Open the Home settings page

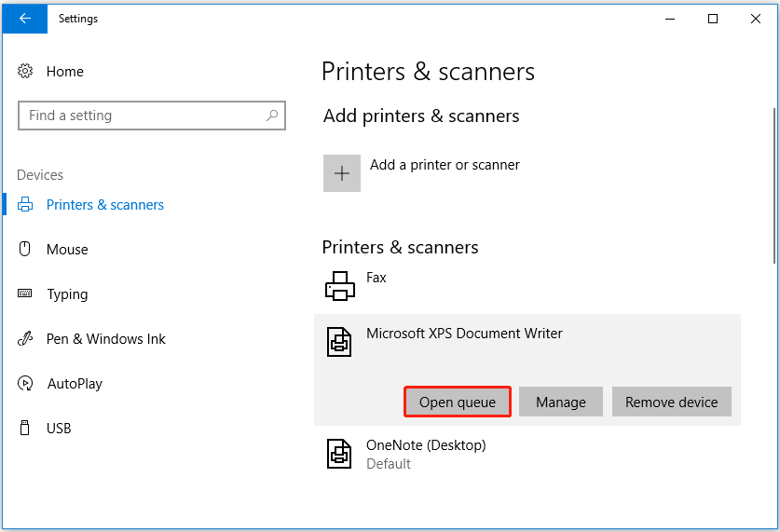click(64, 72)
